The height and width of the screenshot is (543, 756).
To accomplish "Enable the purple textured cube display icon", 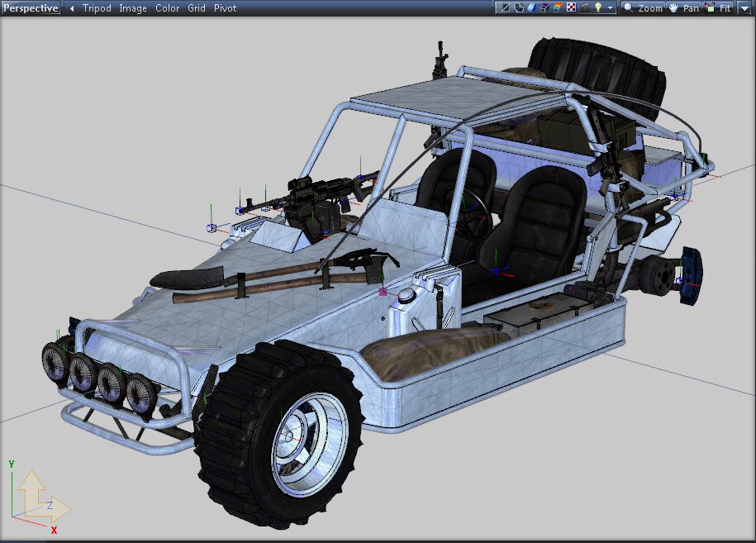I will coord(544,8).
